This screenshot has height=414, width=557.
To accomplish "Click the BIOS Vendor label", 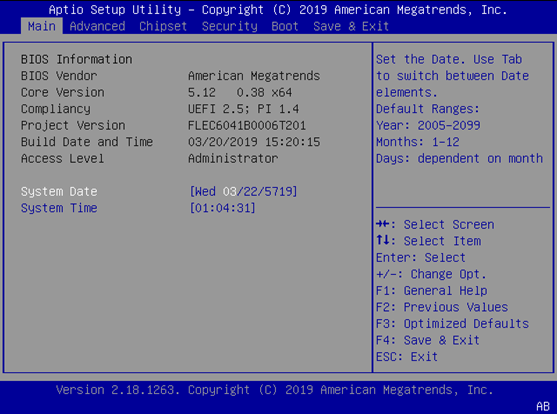I will pos(59,76).
